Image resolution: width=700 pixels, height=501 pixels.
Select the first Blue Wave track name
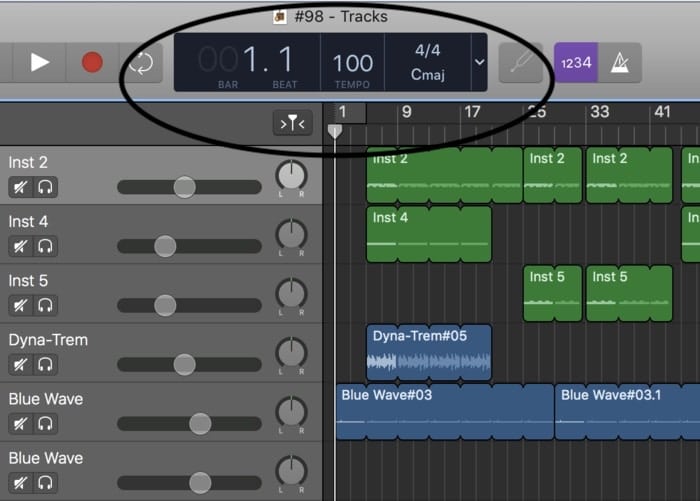(x=46, y=399)
